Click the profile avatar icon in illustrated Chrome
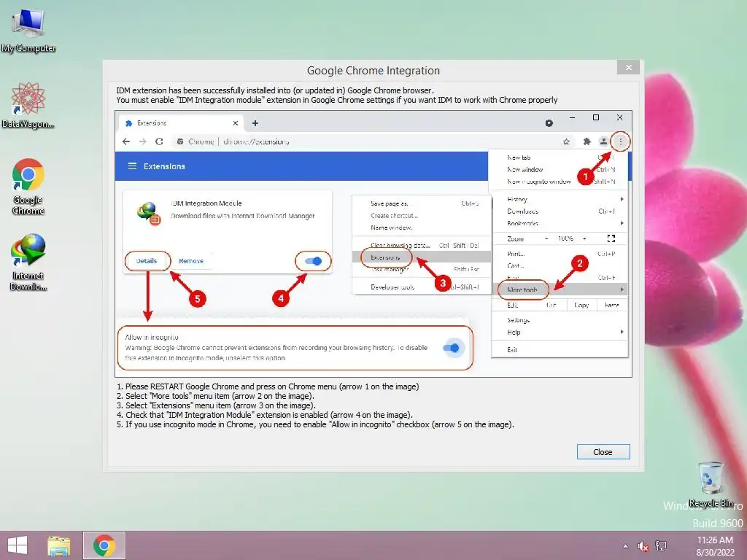 tap(603, 141)
